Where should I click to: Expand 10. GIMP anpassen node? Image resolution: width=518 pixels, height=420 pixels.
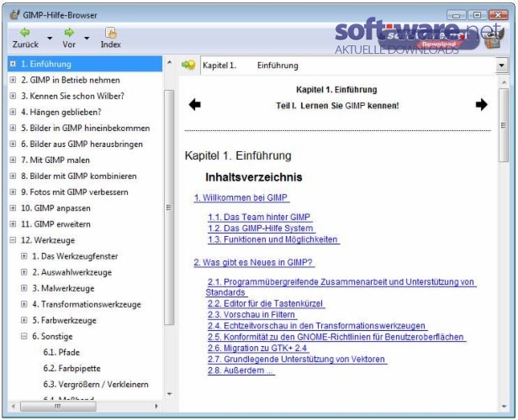[13, 207]
